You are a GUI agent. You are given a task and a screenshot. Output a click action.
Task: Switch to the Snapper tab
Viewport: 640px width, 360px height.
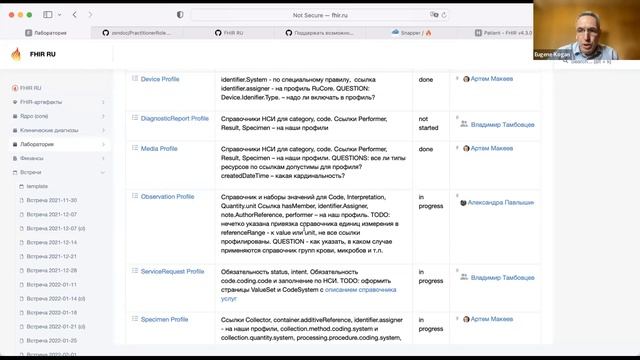pos(411,33)
